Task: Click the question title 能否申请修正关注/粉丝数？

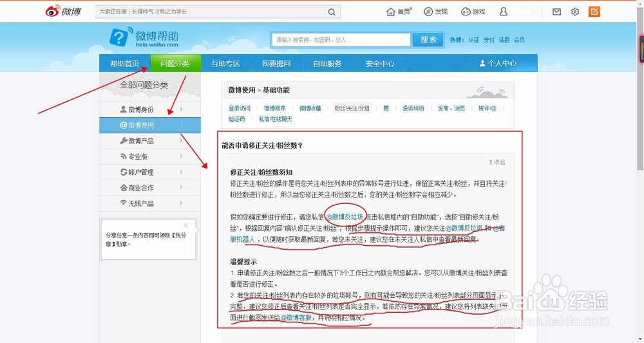Action: click(262, 145)
